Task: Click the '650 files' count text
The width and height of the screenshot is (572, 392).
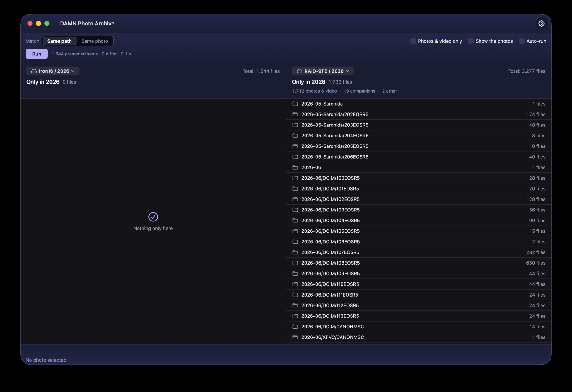Action: (x=536, y=263)
